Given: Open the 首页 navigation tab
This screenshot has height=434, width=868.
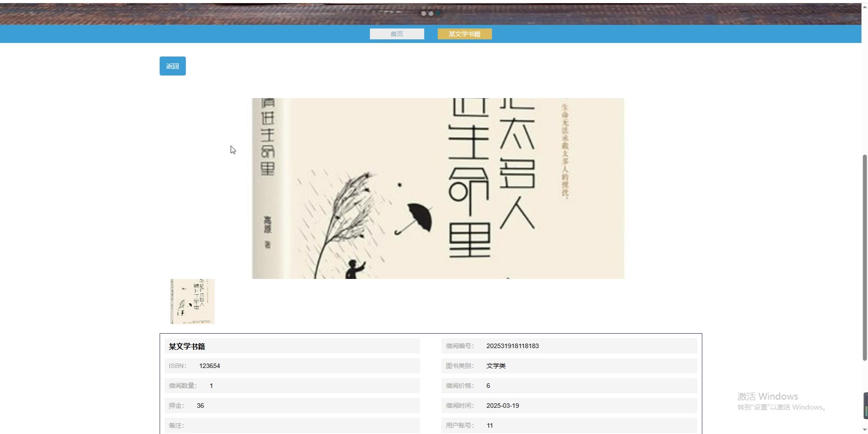Looking at the screenshot, I should 397,34.
